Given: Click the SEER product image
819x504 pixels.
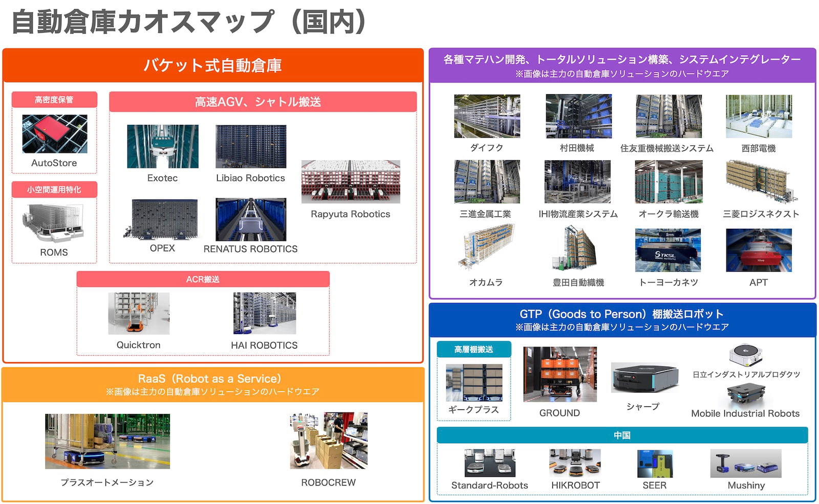Looking at the screenshot, I should click(655, 464).
